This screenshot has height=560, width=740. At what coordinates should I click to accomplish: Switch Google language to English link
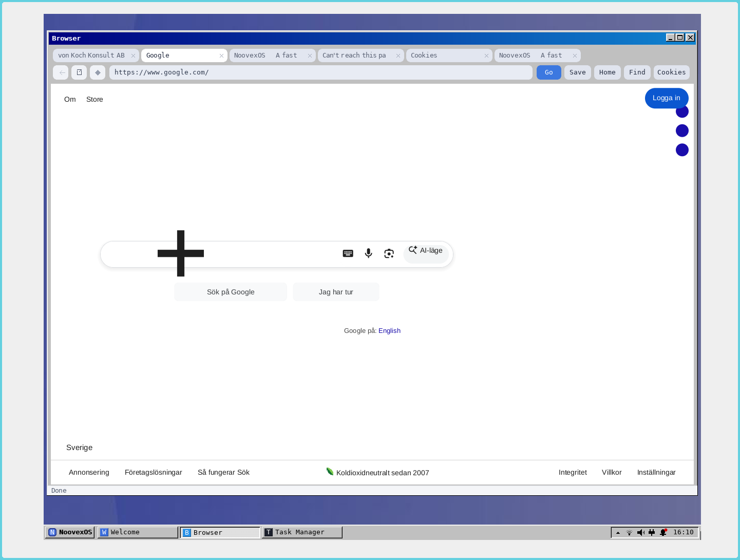pos(389,331)
